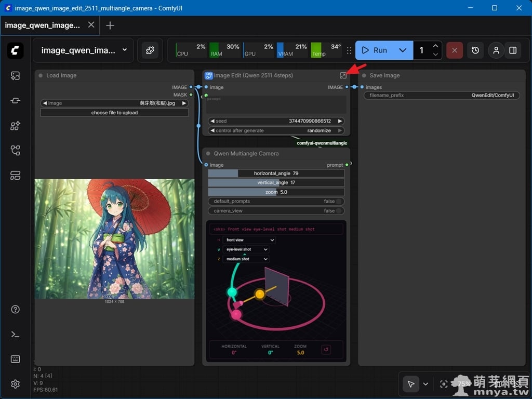The width and height of the screenshot is (532, 399).
Task: Open the Model Library sidebar icon
Action: point(15,126)
